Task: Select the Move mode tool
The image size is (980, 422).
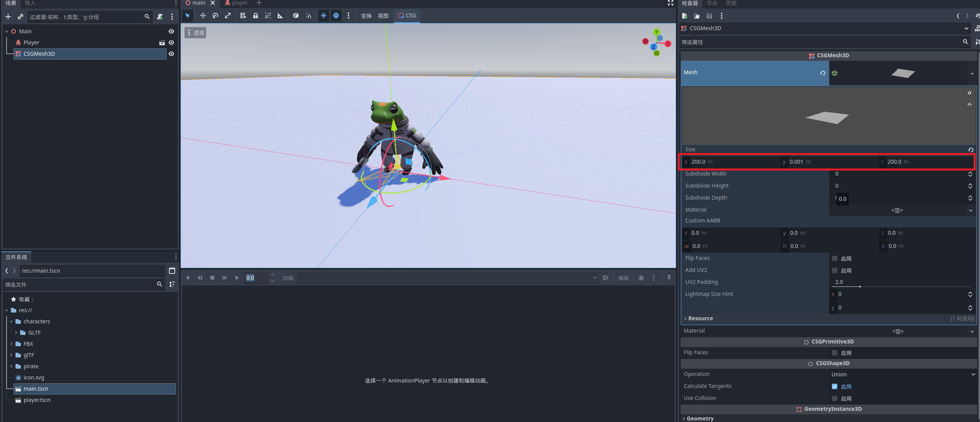Action: click(203, 16)
